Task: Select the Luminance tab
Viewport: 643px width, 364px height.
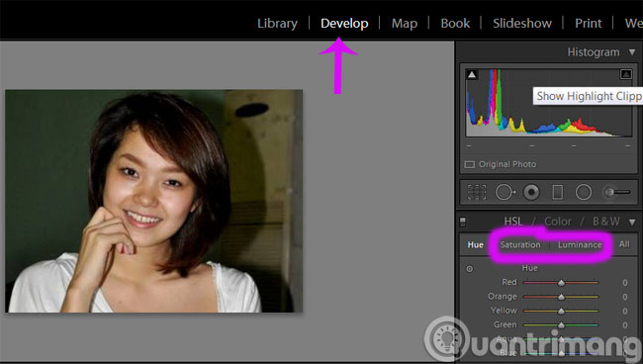Action: tap(580, 244)
